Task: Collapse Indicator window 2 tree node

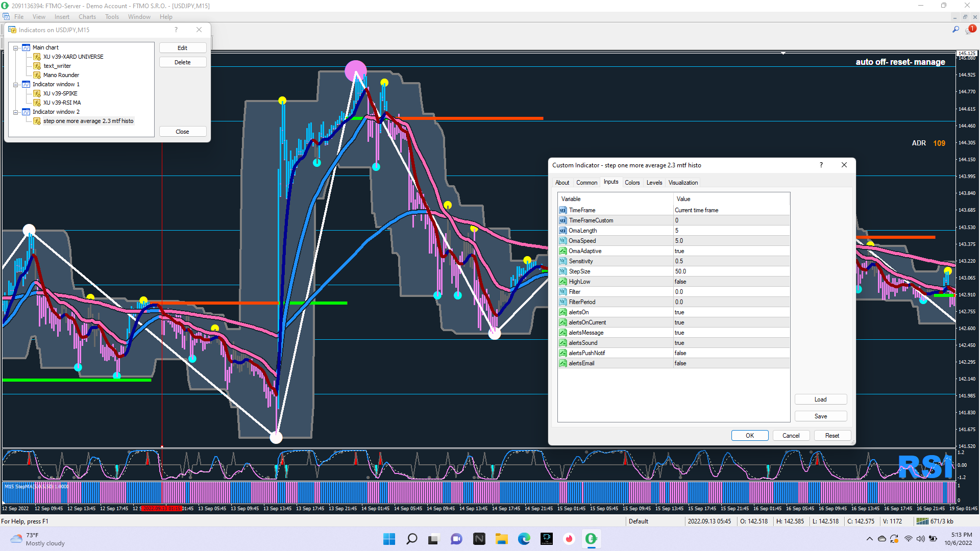Action: (16, 112)
